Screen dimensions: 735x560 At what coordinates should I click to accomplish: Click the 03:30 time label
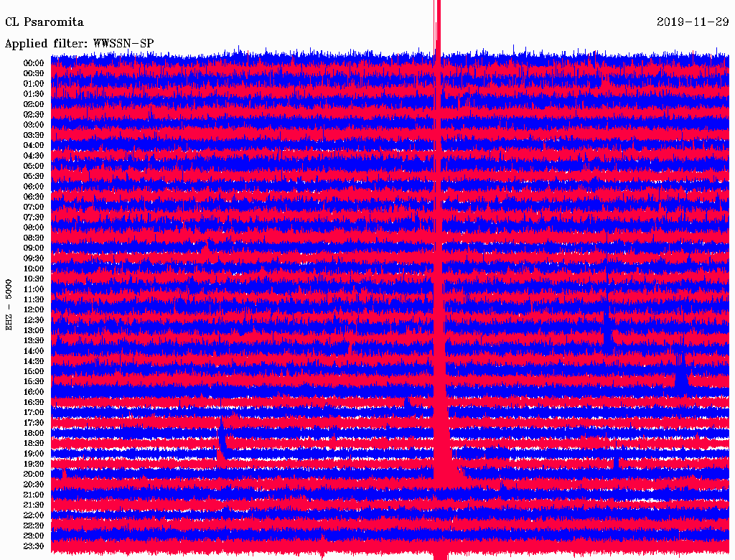[34, 135]
